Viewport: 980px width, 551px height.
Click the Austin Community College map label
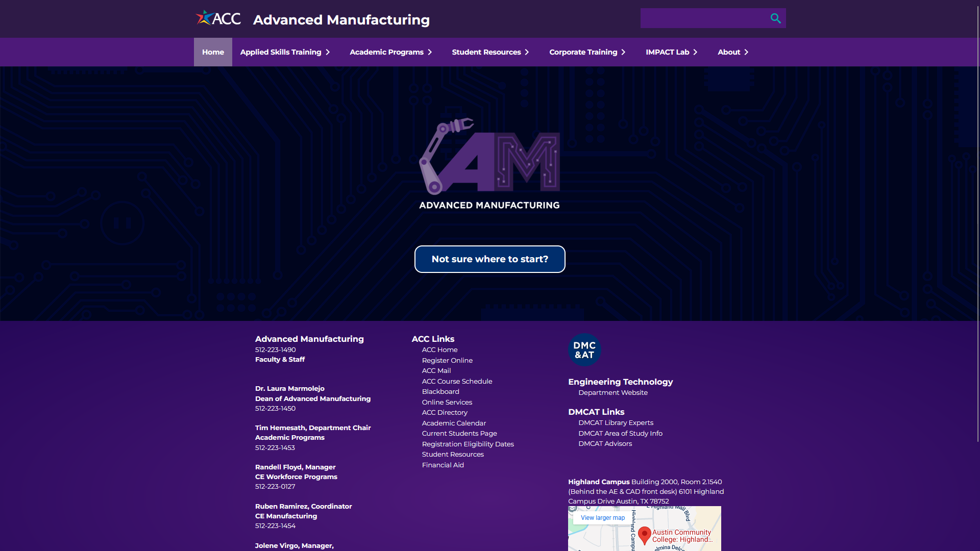click(682, 536)
